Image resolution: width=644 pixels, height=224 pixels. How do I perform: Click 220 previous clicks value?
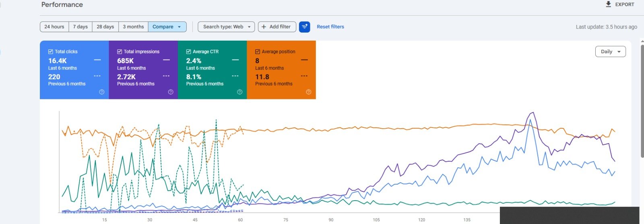pyautogui.click(x=54, y=77)
